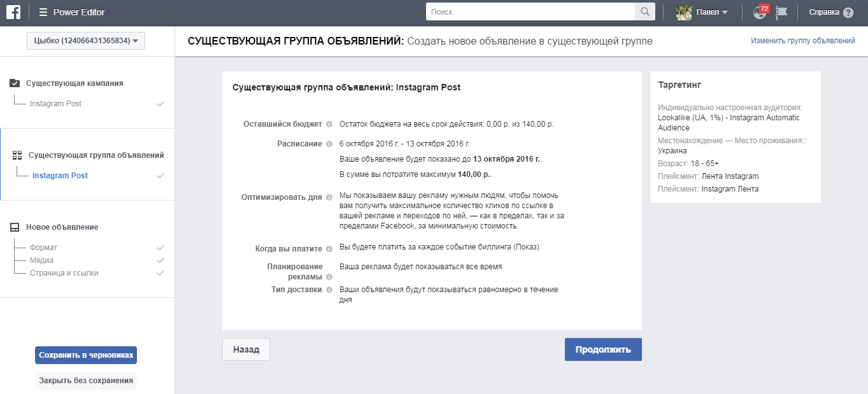Select Instagram Post under the existing campaign
Image resolution: width=868 pixels, height=394 pixels.
coord(55,104)
